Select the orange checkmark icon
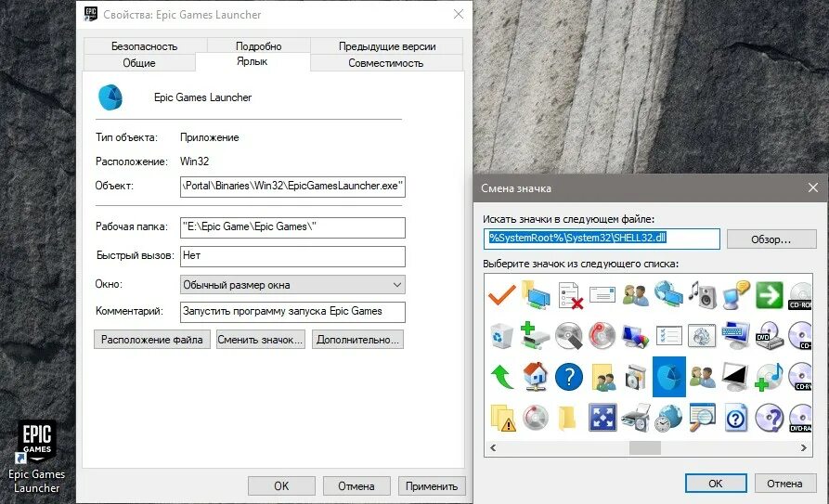This screenshot has height=504, width=829. click(501, 294)
